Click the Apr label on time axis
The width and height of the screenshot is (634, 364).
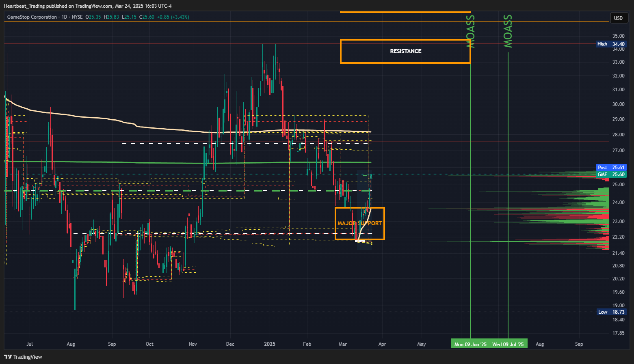pos(382,344)
